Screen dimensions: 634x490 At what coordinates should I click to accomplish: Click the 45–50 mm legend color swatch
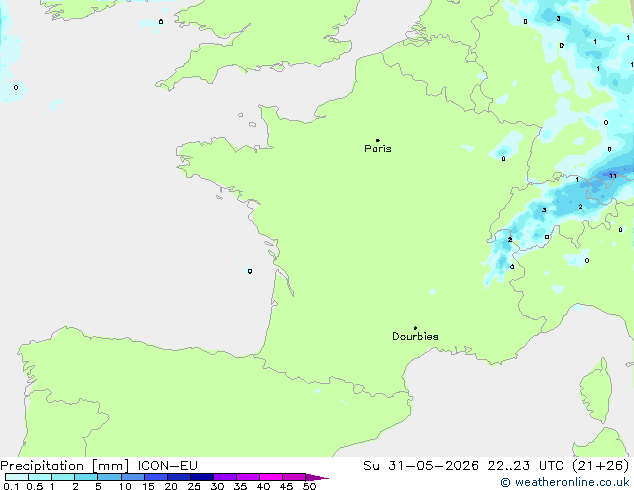tap(294, 477)
